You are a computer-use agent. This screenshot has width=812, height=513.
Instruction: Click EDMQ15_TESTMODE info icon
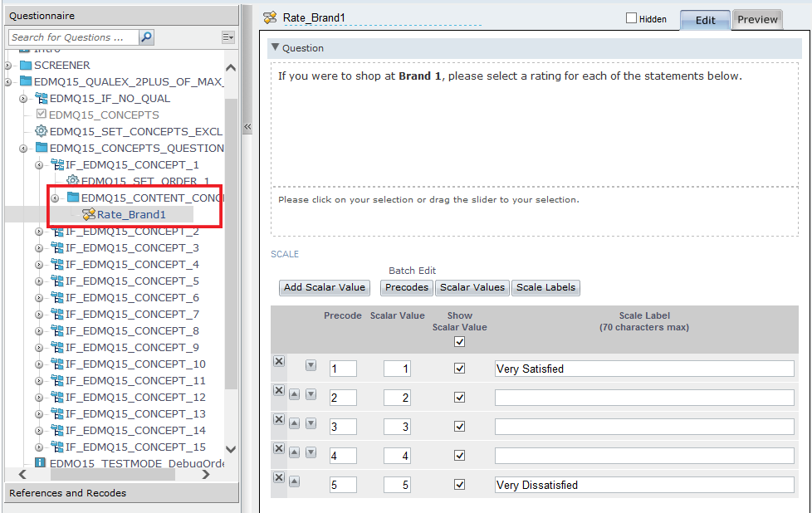[x=40, y=463]
